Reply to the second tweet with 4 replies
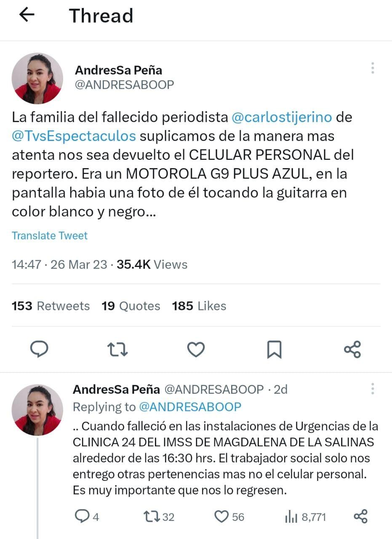The image size is (392, 539). pos(87,516)
